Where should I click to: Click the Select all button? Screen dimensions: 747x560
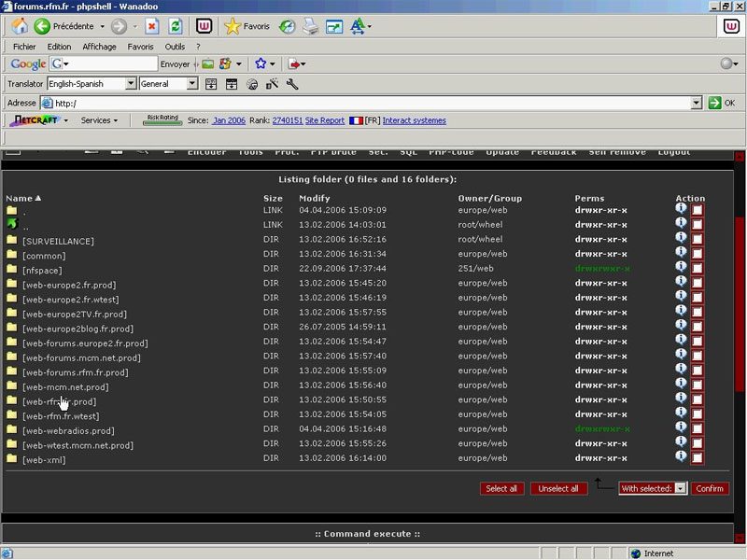[x=501, y=488]
